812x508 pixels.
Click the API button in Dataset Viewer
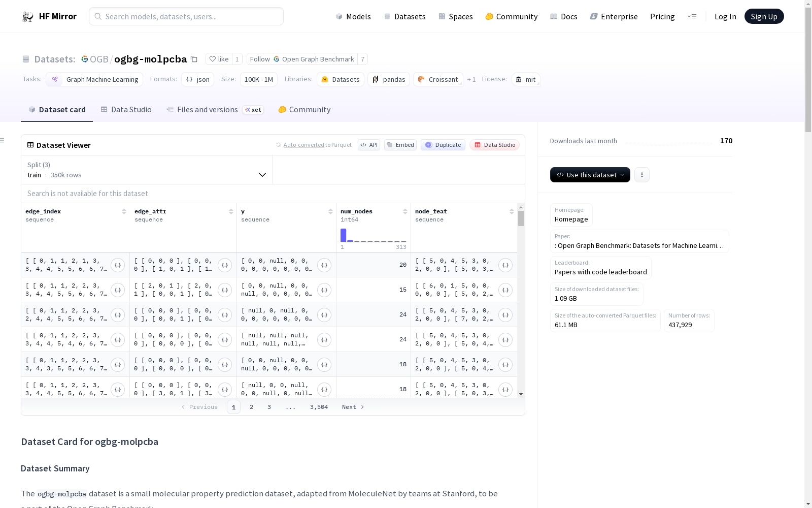369,145
